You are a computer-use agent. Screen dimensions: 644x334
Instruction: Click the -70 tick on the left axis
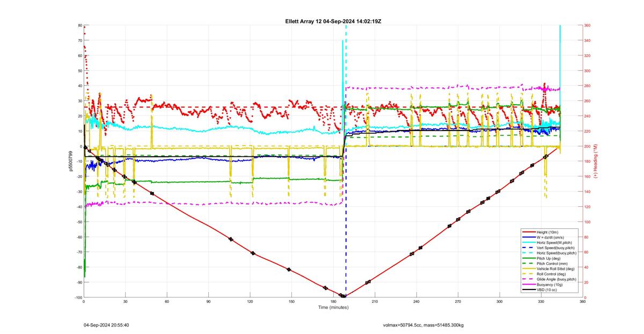(x=78, y=252)
